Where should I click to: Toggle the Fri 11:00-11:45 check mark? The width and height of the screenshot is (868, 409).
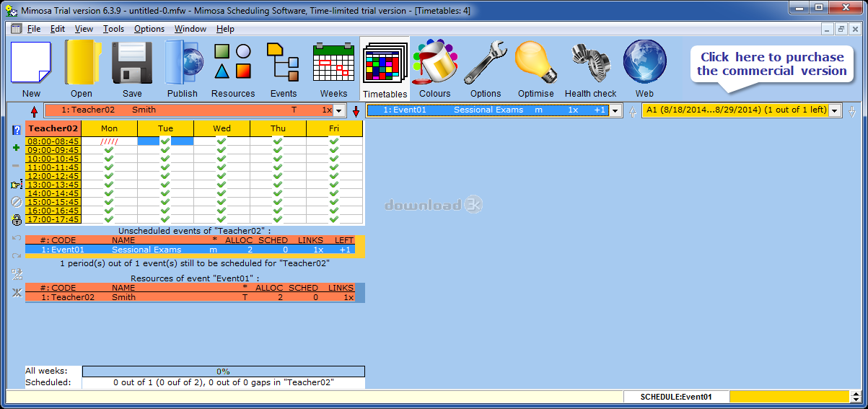coord(334,167)
